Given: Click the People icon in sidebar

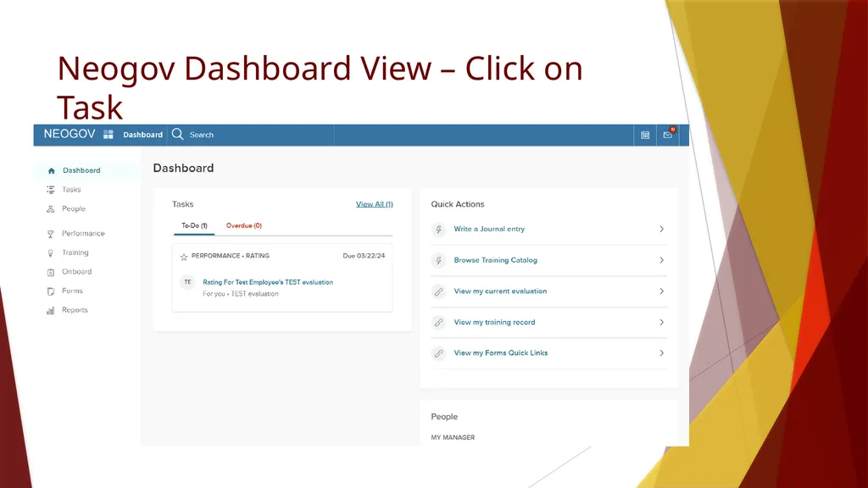Looking at the screenshot, I should tap(50, 209).
